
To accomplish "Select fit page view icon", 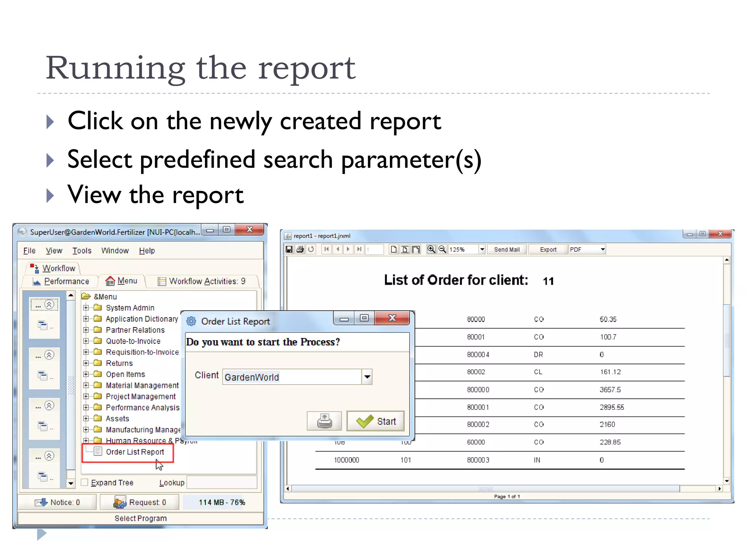I will [405, 249].
